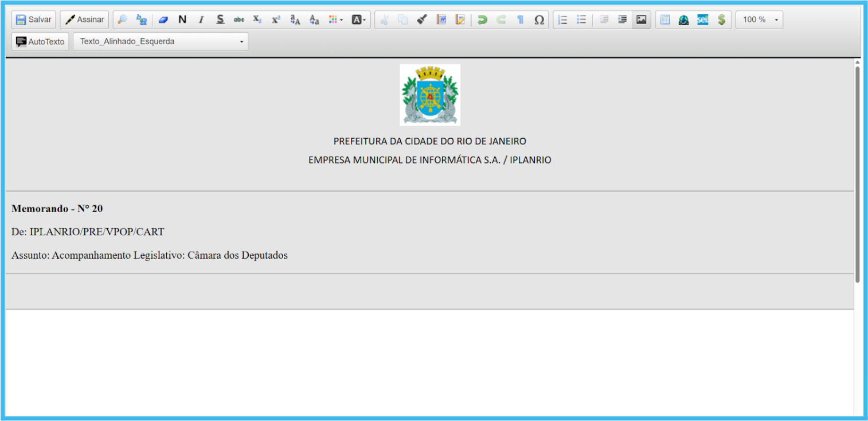Toggle italic formatting
The image size is (868, 421).
click(201, 20)
